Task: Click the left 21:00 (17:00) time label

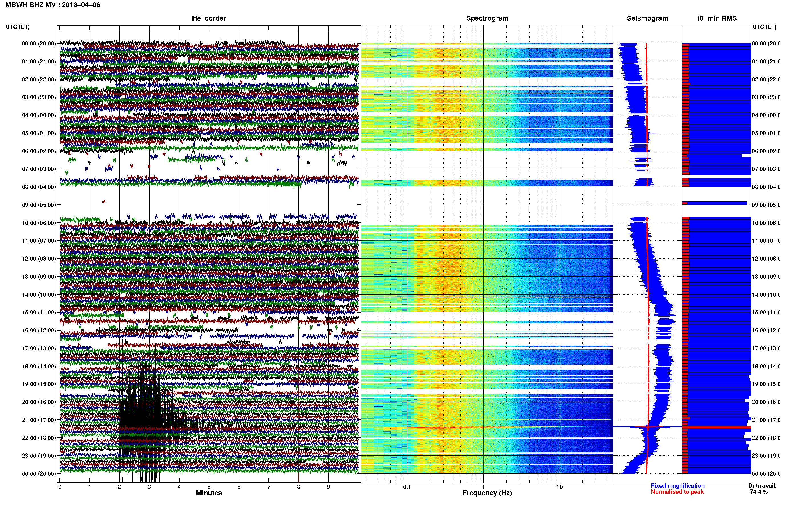Action: 39,420
